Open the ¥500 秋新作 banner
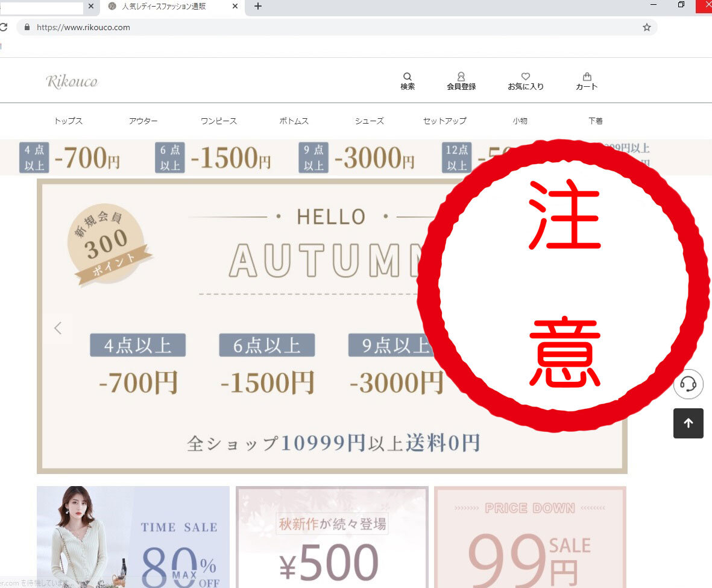The image size is (712, 588). [331, 537]
